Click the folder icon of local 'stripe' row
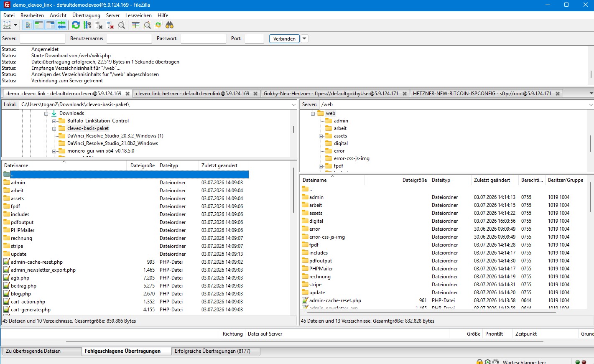The height and width of the screenshot is (364, 594). coord(7,246)
